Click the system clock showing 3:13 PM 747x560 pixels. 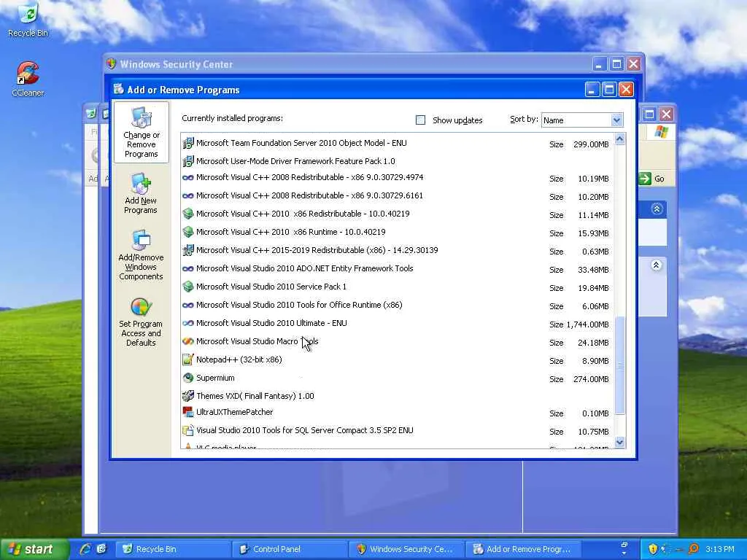click(x=720, y=549)
